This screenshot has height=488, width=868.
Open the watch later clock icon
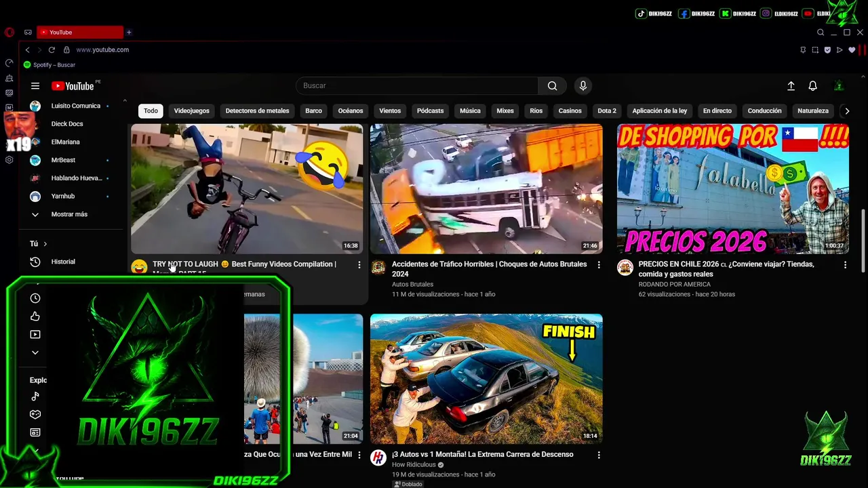[x=35, y=298]
